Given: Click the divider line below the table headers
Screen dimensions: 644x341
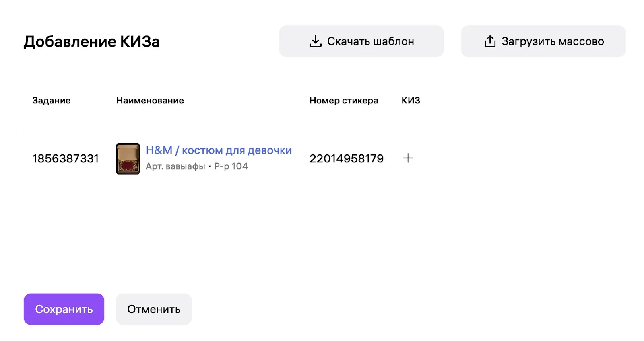Looking at the screenshot, I should (324, 131).
